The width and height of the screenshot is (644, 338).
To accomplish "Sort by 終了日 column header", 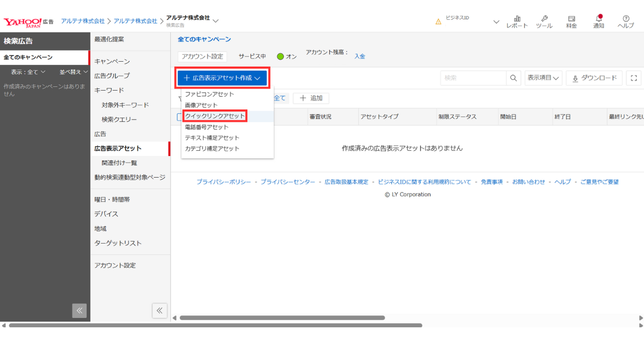I will tap(562, 116).
